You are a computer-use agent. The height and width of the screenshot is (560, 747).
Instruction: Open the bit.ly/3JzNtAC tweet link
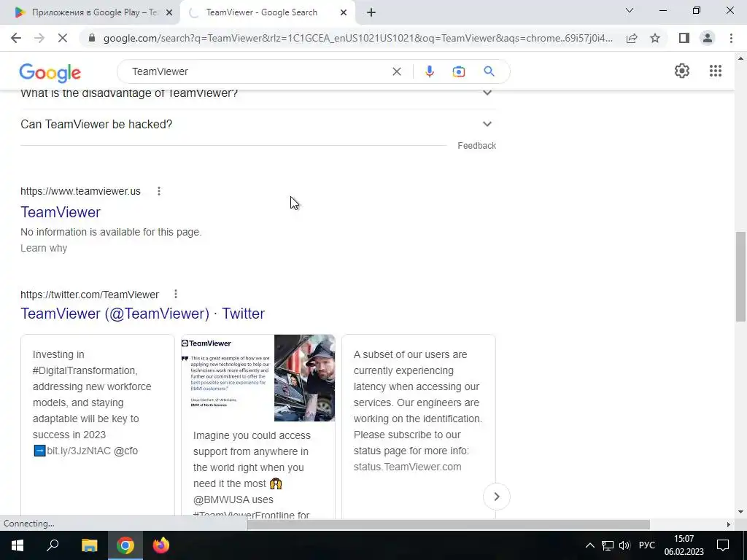(79, 451)
